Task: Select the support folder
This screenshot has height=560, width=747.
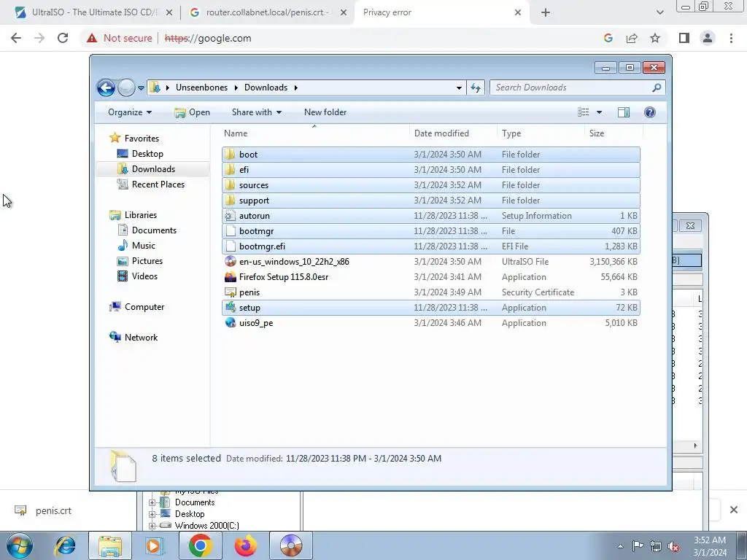Action: [x=430, y=201]
